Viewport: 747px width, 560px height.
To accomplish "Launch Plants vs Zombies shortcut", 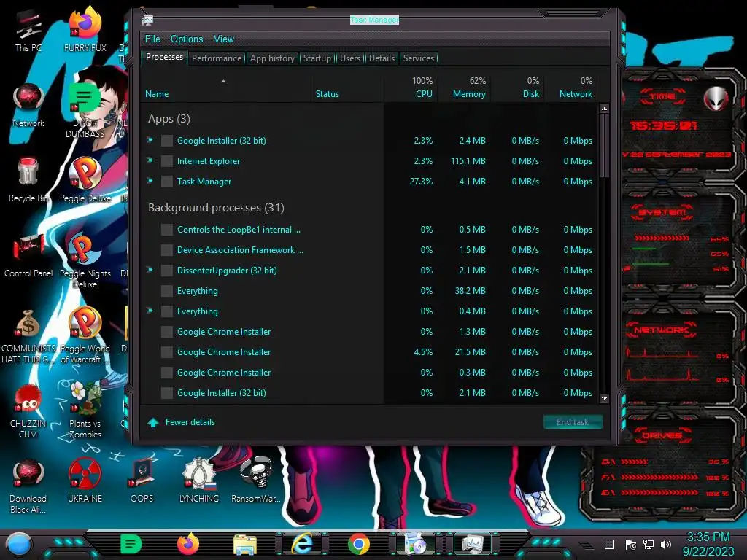I will click(85, 410).
